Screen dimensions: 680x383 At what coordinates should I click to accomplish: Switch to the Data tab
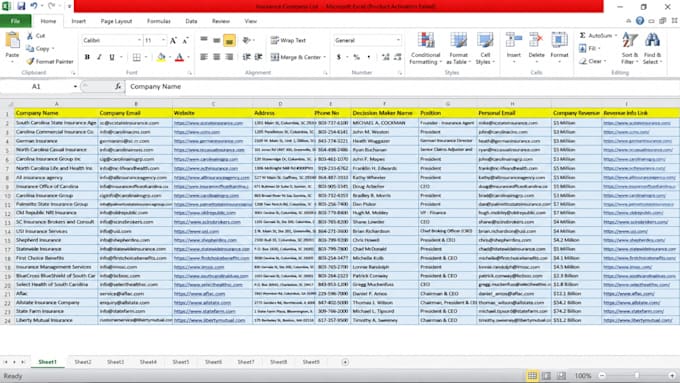pyautogui.click(x=191, y=21)
